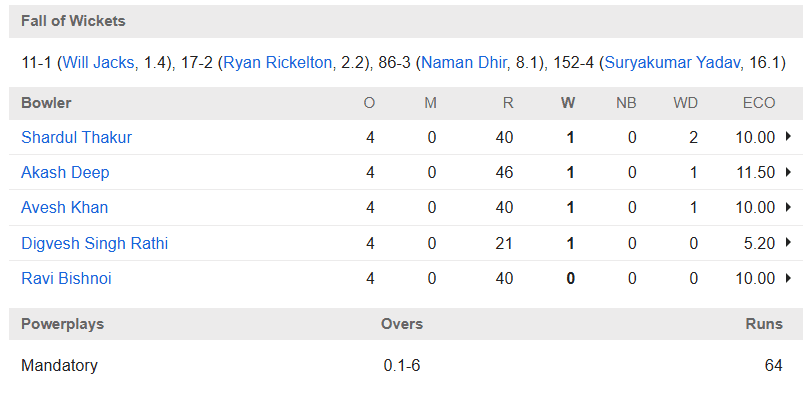The width and height of the screenshot is (806, 395).
Task: Click the Mandatory powerplay row
Action: tap(406, 366)
